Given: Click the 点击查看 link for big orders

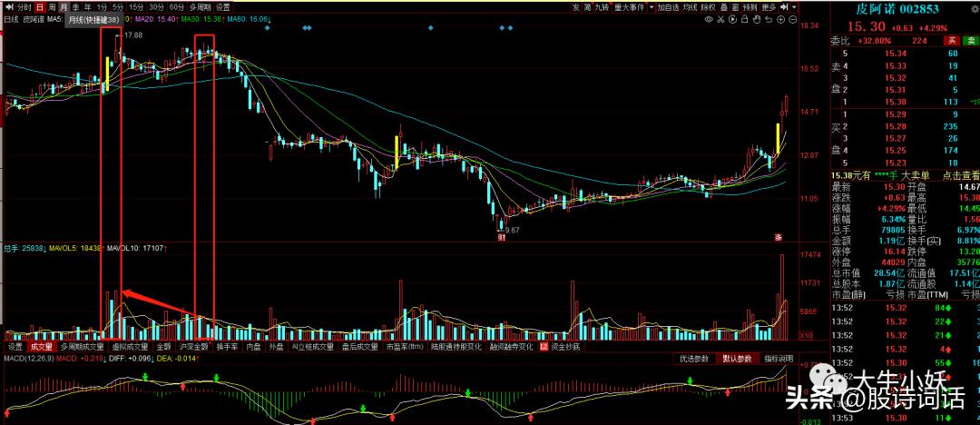Looking at the screenshot, I should [x=961, y=175].
